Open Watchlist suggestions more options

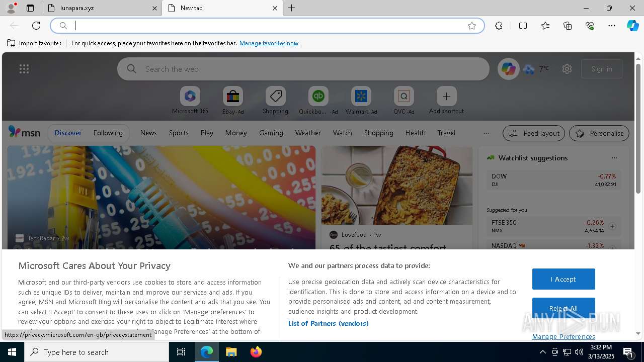(x=614, y=158)
